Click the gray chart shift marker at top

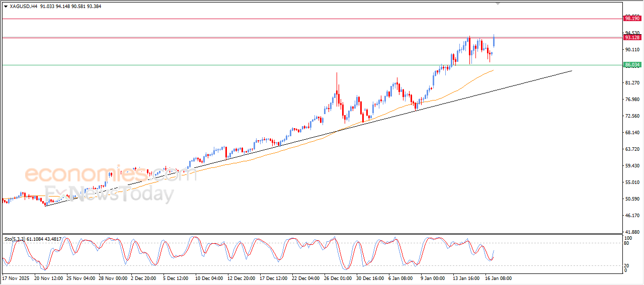click(498, 4)
